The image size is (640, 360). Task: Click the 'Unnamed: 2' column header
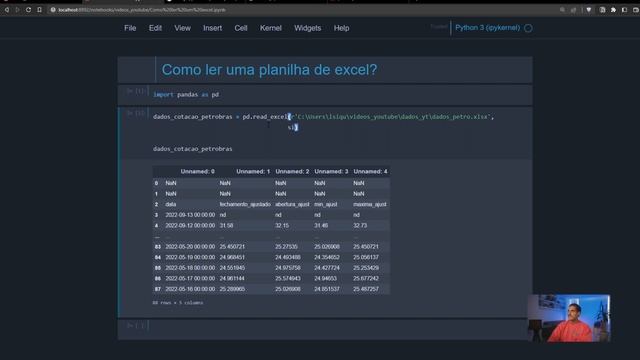tap(292, 171)
